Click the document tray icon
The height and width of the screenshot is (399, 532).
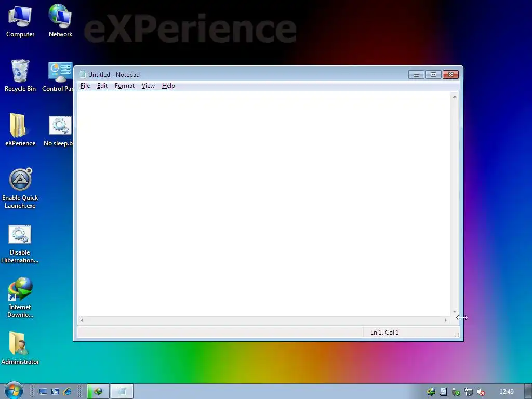(444, 392)
